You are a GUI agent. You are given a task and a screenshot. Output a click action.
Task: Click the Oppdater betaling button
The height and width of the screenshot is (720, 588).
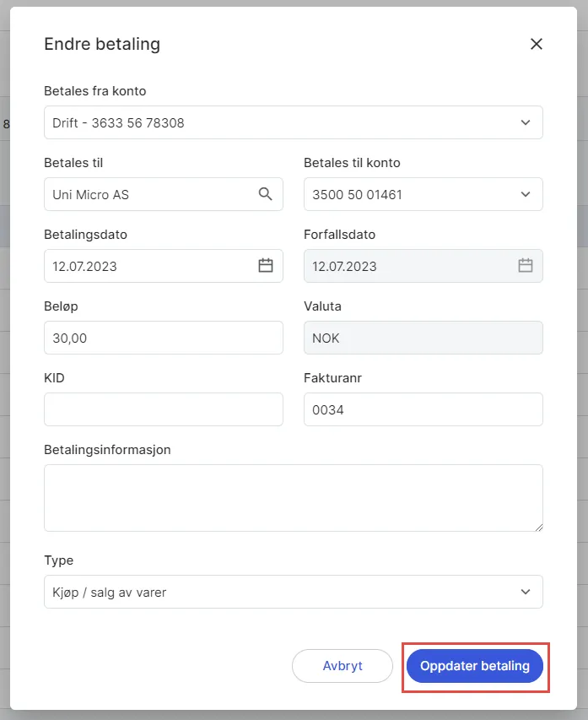pos(475,666)
